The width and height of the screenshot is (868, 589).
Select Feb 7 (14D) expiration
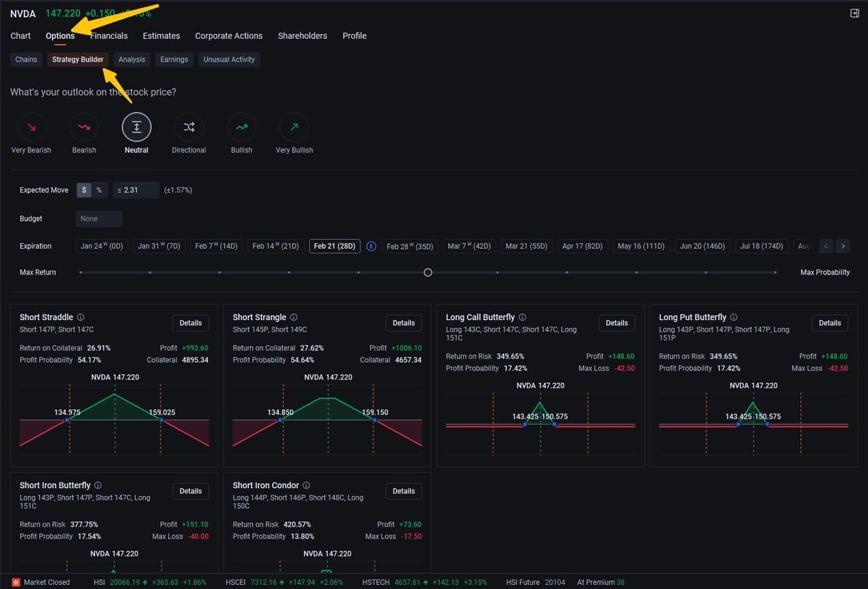(216, 246)
